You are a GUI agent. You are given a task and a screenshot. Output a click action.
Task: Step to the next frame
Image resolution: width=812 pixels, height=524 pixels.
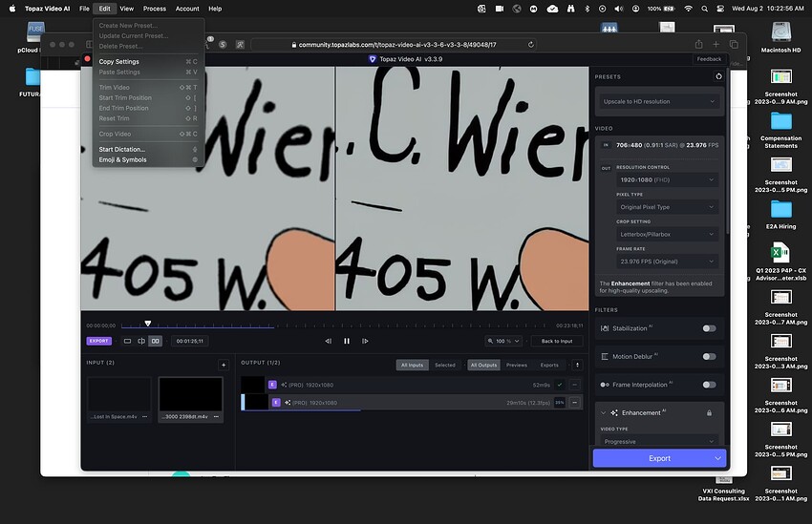[365, 341]
